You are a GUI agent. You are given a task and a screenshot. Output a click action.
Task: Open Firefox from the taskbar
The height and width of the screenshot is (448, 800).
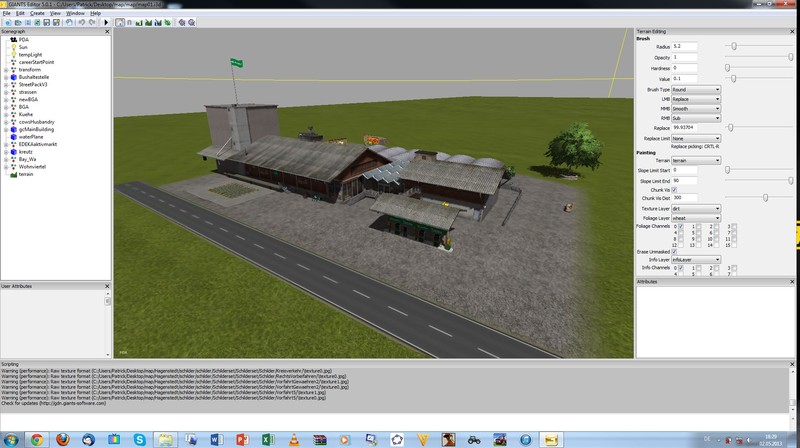[62, 439]
